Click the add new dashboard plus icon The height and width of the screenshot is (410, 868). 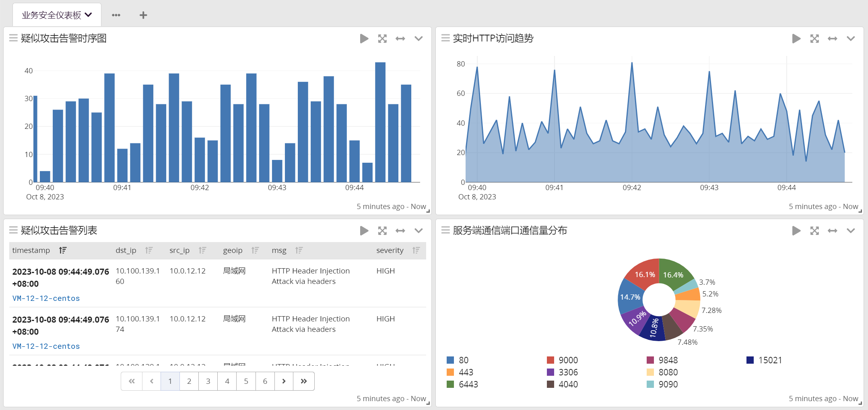click(x=143, y=15)
